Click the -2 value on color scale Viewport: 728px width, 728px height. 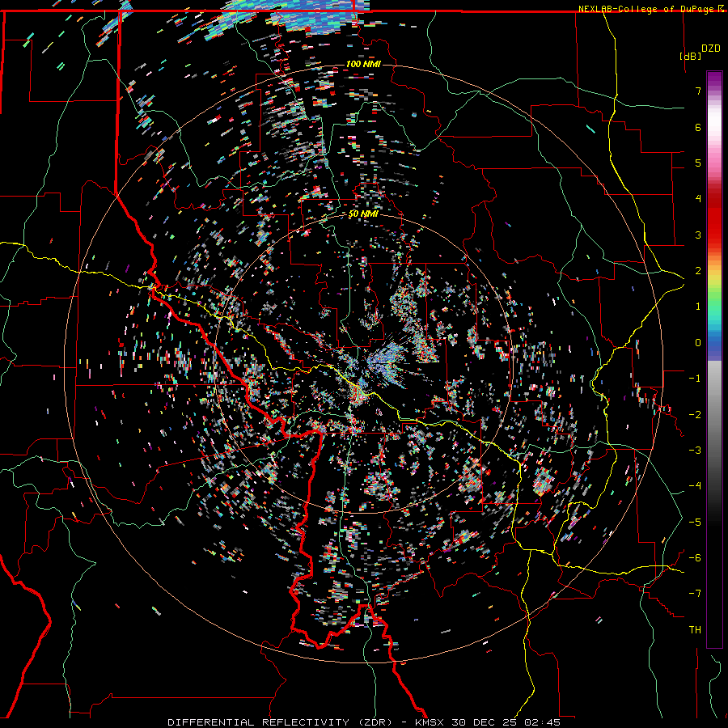pyautogui.click(x=695, y=414)
